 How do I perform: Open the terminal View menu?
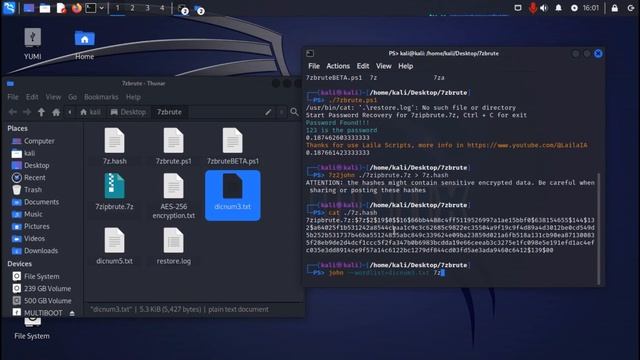pyautogui.click(x=384, y=66)
